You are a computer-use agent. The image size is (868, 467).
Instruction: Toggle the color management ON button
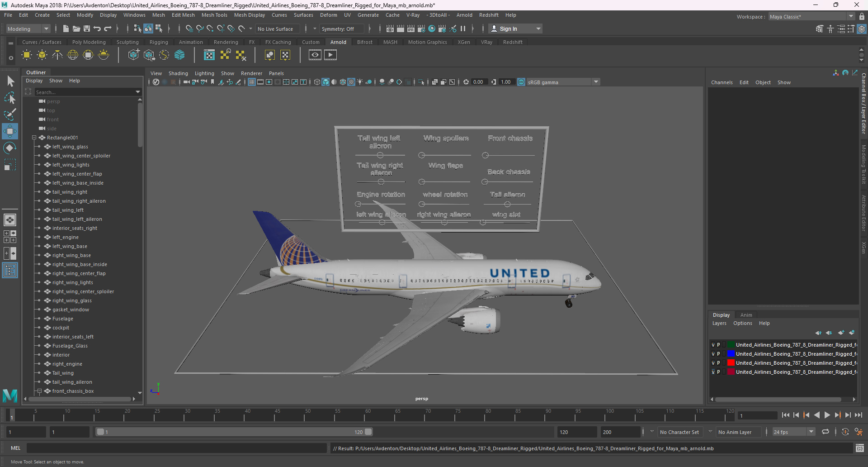point(521,82)
